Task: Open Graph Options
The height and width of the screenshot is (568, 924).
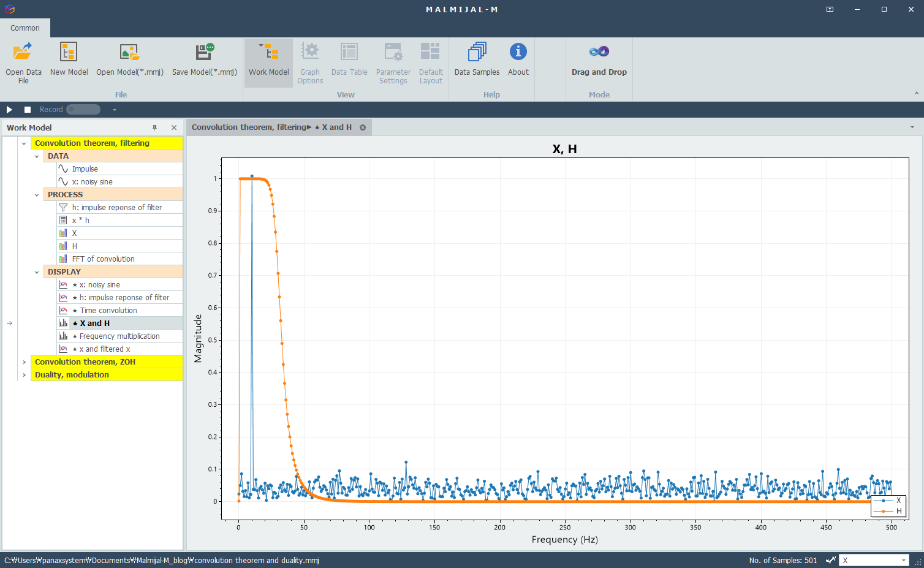Action: click(x=310, y=62)
